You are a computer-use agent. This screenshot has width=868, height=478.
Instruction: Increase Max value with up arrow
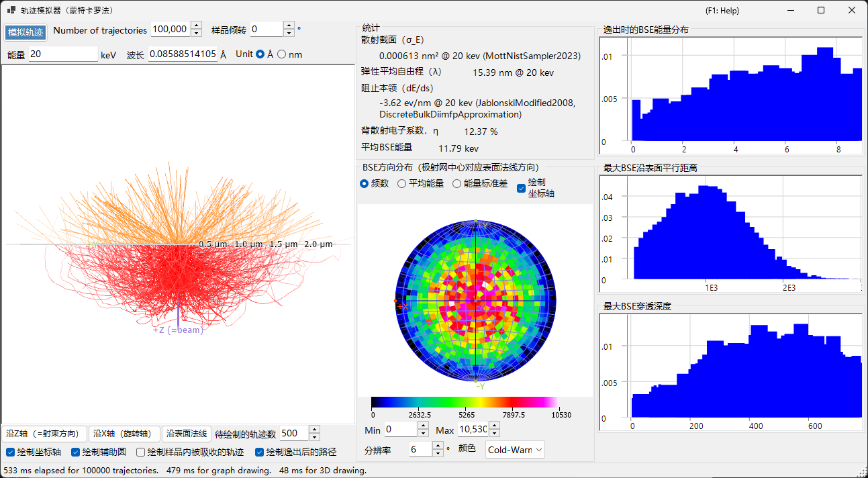pos(495,426)
